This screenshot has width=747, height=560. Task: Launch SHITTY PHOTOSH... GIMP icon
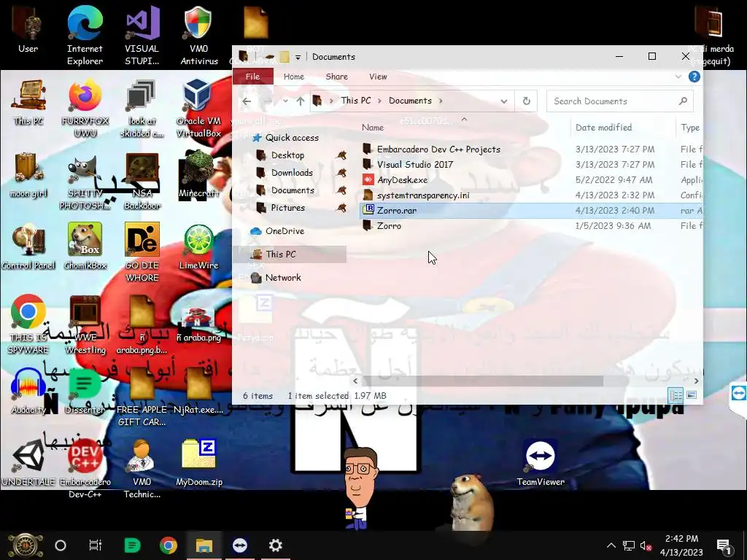(85, 182)
